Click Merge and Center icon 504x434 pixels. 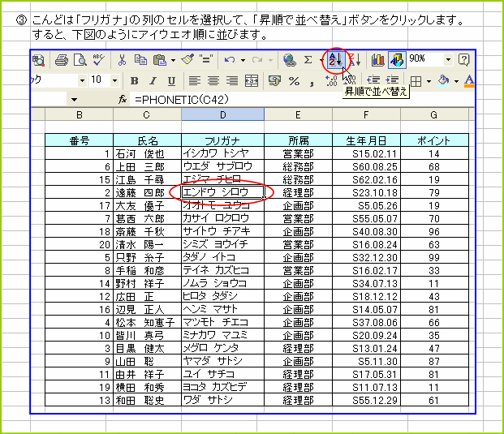pyautogui.click(x=251, y=80)
